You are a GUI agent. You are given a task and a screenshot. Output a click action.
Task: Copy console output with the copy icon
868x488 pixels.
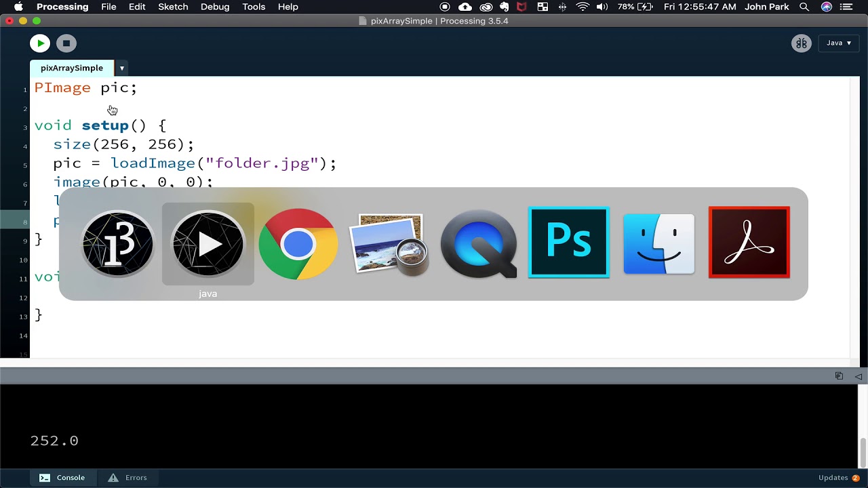click(839, 376)
